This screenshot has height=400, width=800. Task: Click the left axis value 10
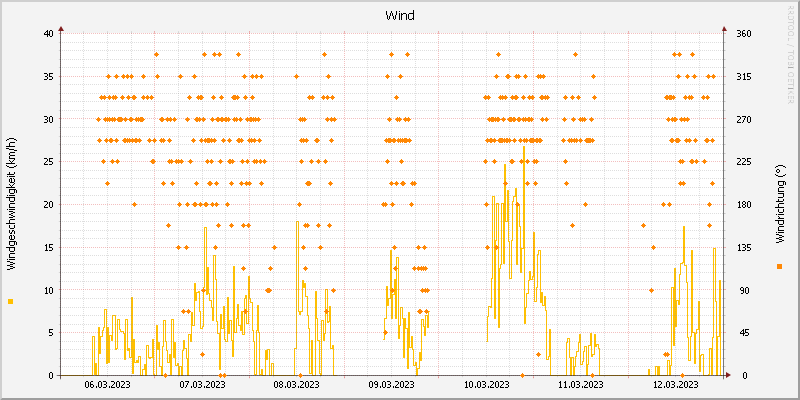(48, 290)
